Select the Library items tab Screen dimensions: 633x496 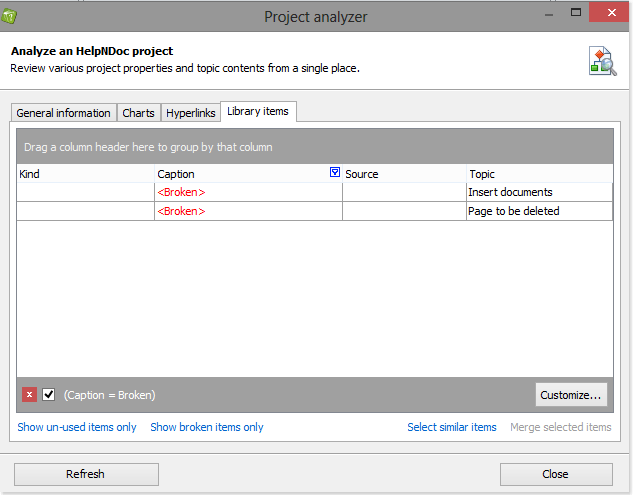pos(258,111)
